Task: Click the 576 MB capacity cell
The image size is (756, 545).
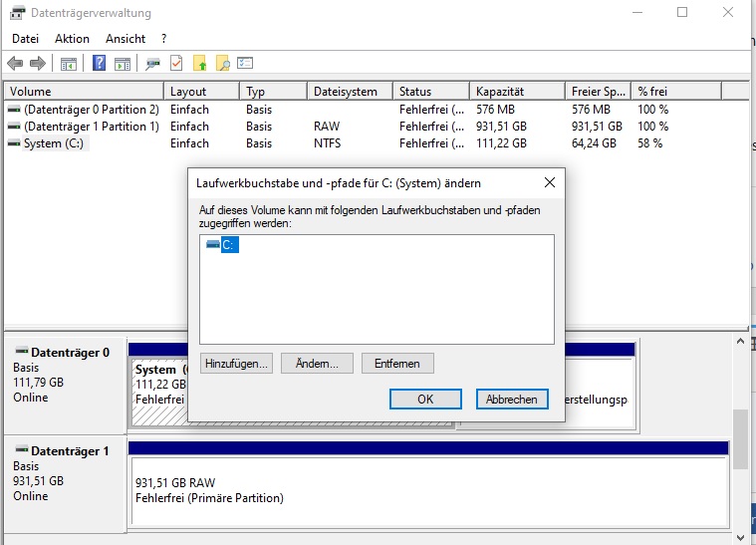Action: 495,110
